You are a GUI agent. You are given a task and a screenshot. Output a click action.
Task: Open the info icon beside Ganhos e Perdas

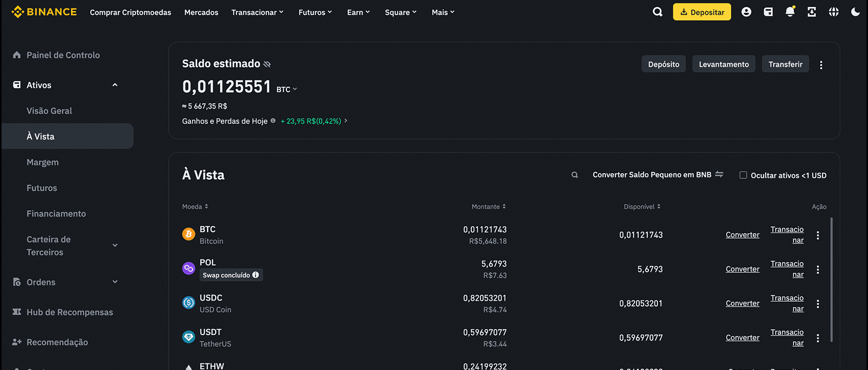click(x=273, y=120)
